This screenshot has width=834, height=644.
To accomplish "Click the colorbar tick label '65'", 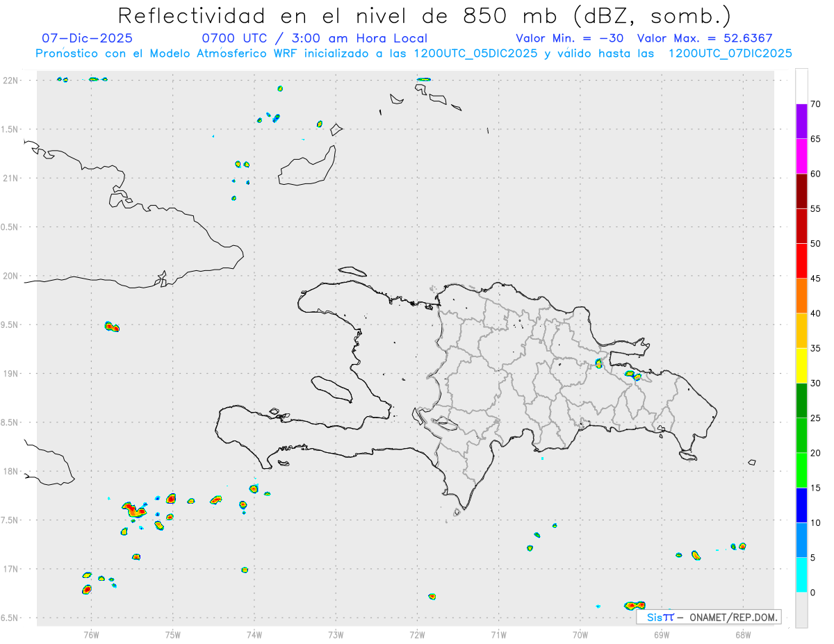I will click(815, 139).
